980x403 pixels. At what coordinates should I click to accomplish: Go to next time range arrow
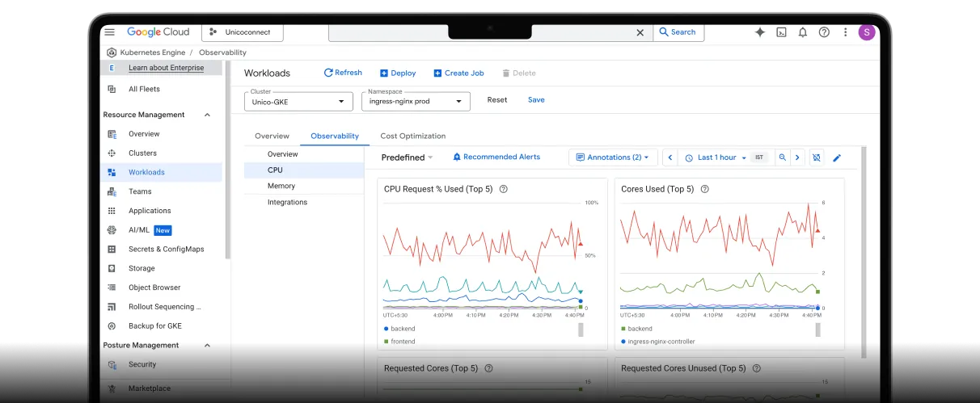click(x=797, y=157)
